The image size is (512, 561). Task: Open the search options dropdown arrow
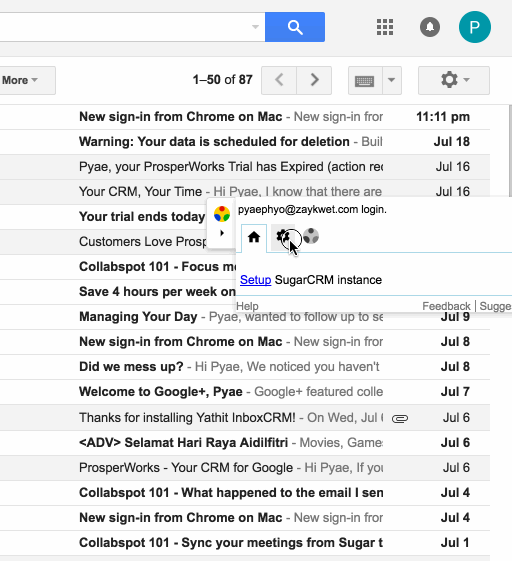click(255, 27)
